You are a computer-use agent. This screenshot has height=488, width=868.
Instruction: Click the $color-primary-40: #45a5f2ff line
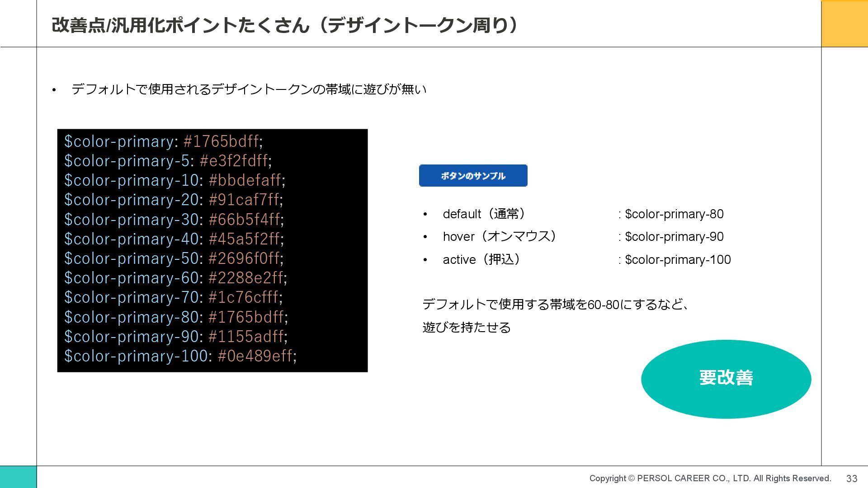[x=174, y=239]
